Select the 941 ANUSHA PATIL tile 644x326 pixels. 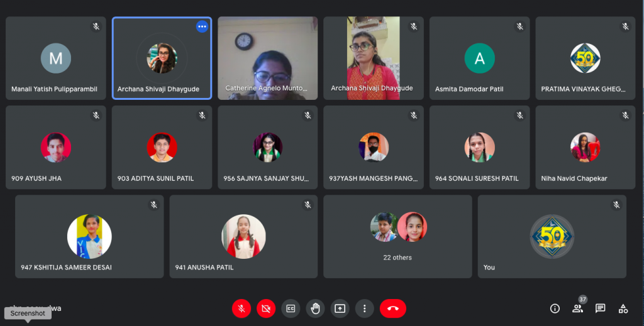pos(243,237)
